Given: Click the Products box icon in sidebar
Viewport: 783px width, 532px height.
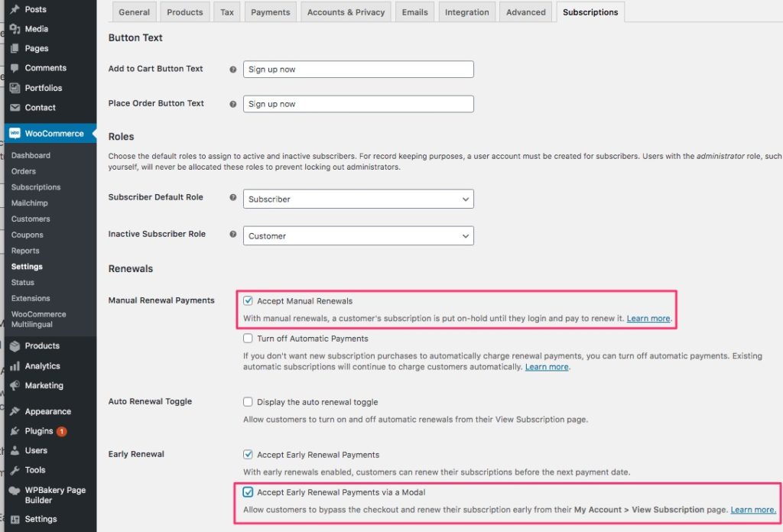Looking at the screenshot, I should 15,345.
